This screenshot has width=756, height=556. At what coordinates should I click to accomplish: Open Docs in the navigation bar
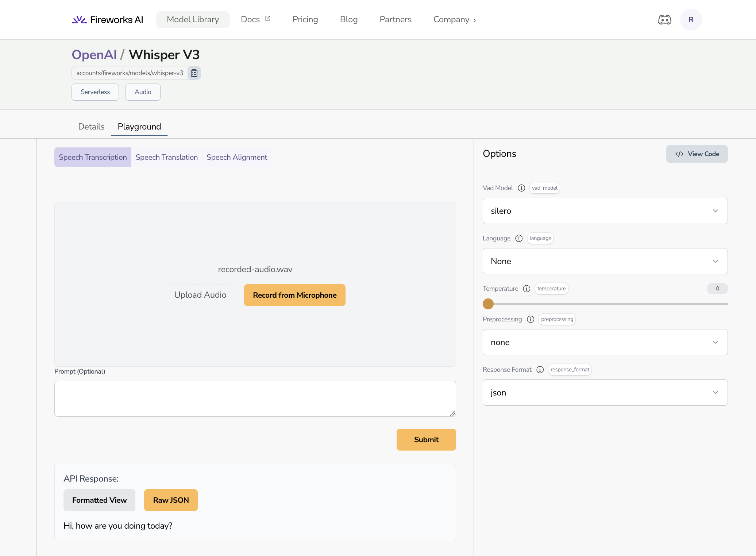(255, 20)
